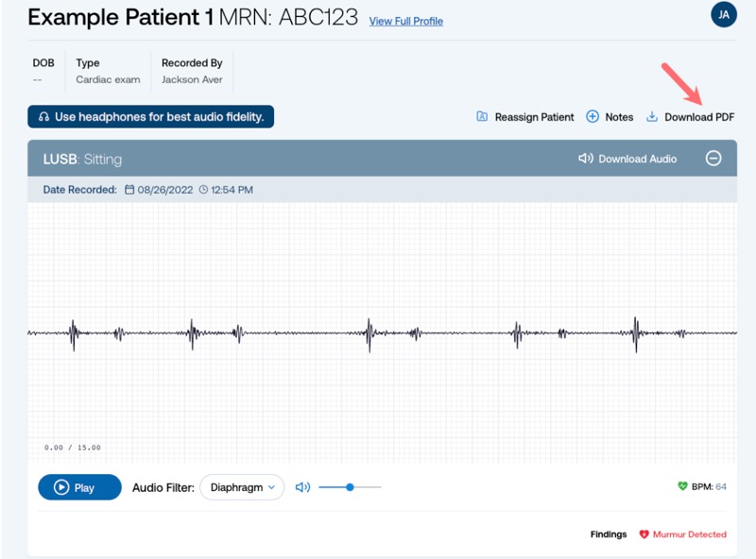
Task: Click the JA user avatar icon
Action: click(x=723, y=14)
